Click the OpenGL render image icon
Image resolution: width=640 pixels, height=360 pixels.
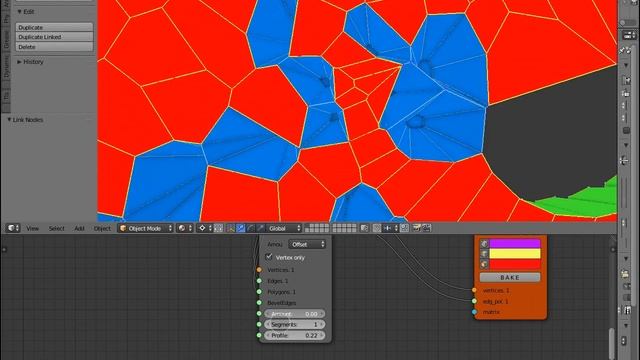pos(417,228)
